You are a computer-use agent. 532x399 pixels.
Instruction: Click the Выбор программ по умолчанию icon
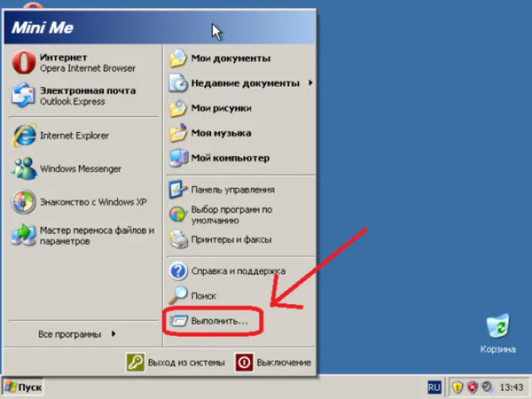tap(178, 215)
